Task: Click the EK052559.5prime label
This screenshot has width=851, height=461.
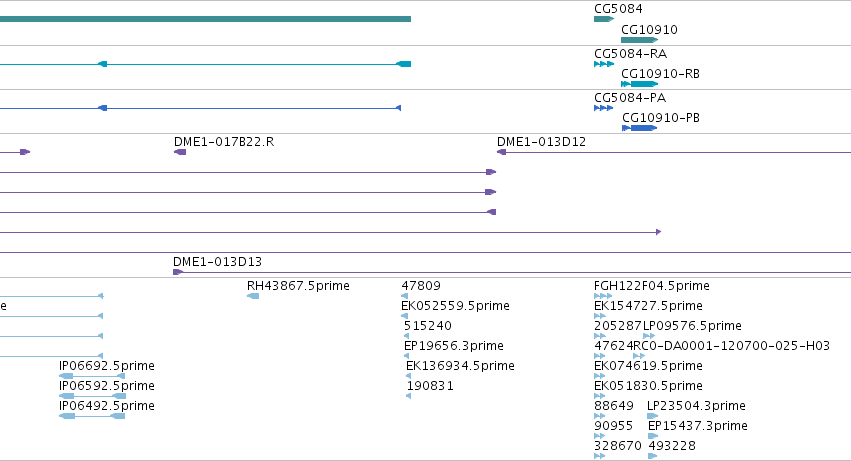Action: (x=455, y=306)
